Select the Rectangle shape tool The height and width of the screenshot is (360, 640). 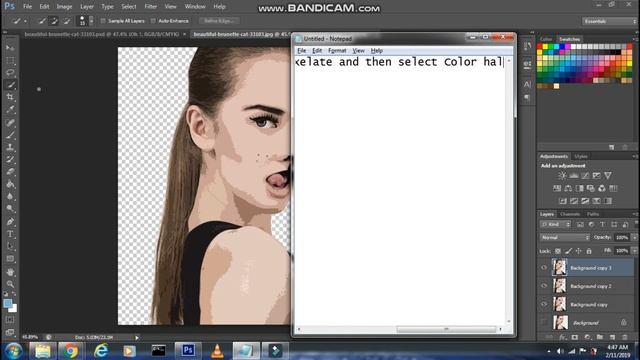10,259
